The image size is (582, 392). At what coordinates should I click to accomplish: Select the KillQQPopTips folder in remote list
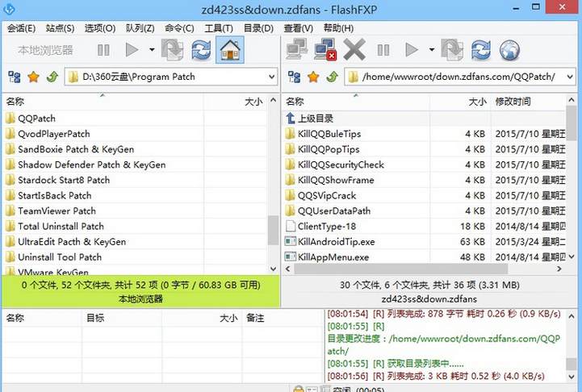[x=329, y=149]
